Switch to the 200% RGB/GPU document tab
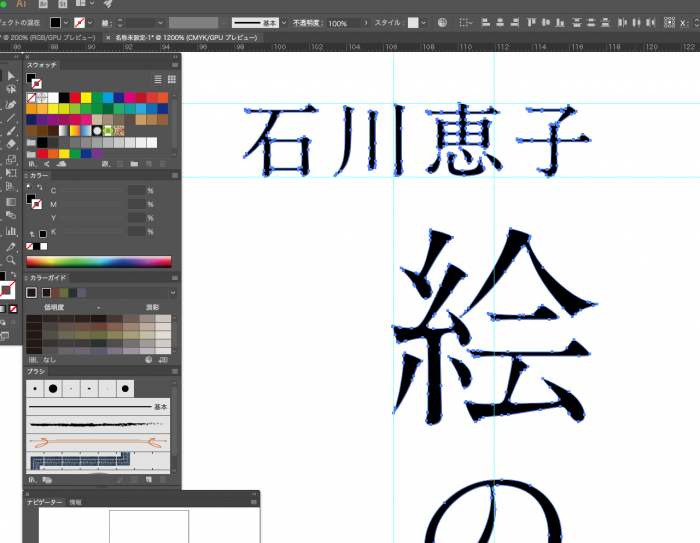The width and height of the screenshot is (700, 543). (x=48, y=38)
